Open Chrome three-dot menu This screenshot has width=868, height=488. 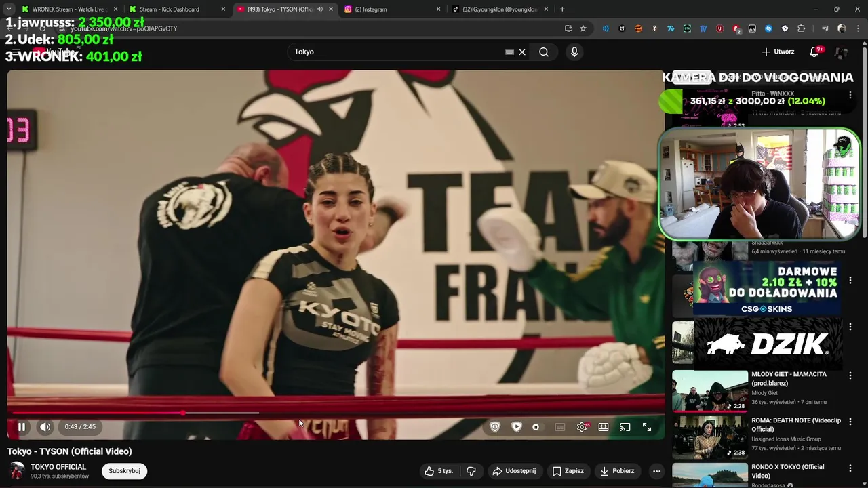(x=858, y=28)
